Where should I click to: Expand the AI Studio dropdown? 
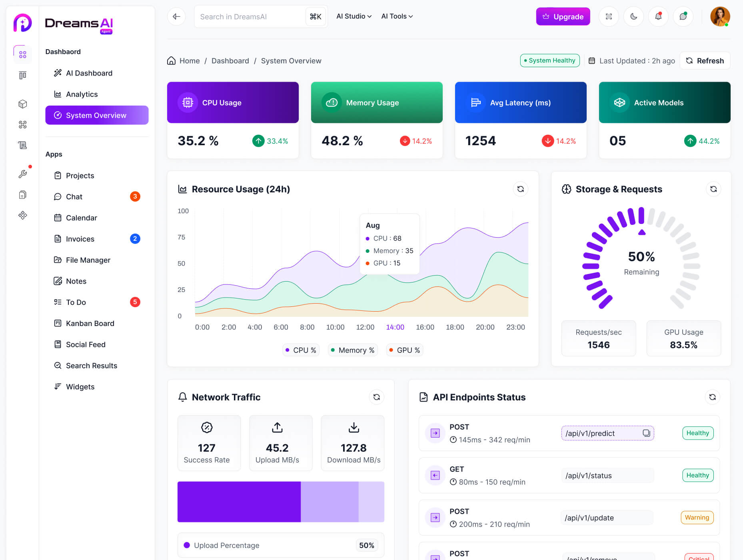[354, 16]
